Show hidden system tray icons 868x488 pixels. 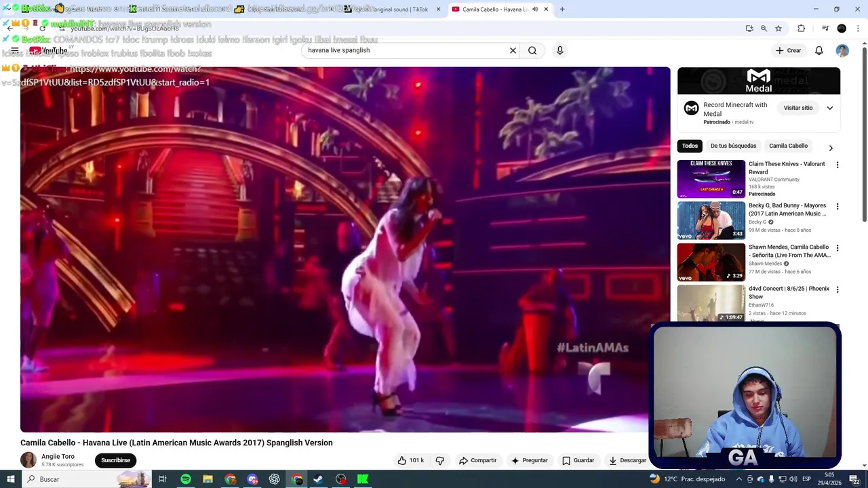click(x=739, y=479)
